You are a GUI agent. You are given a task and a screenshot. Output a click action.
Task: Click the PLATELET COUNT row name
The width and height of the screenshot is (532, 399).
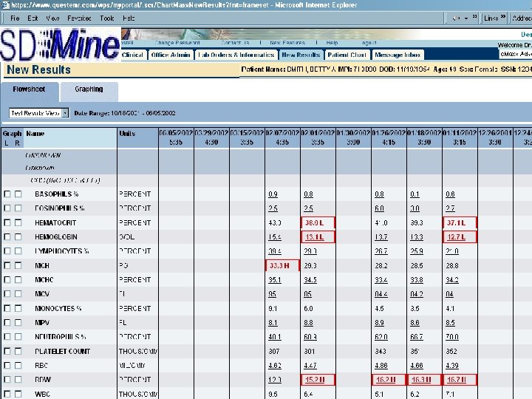[x=62, y=351]
